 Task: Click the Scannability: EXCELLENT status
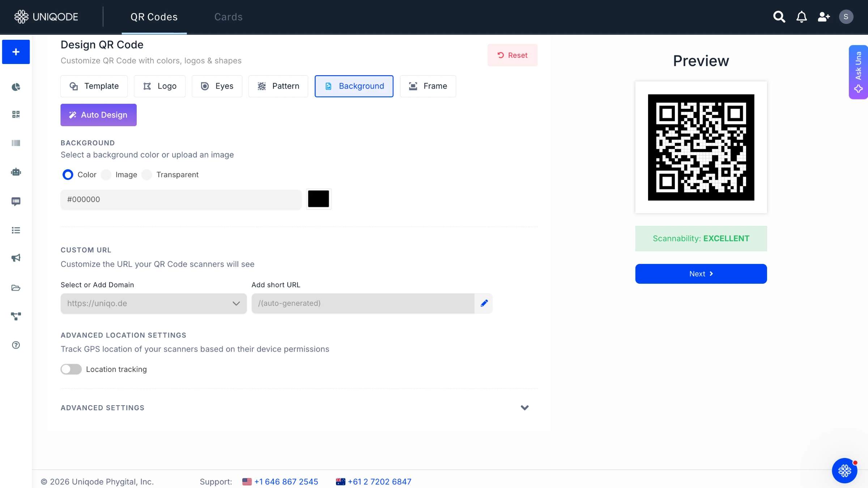[x=701, y=239]
